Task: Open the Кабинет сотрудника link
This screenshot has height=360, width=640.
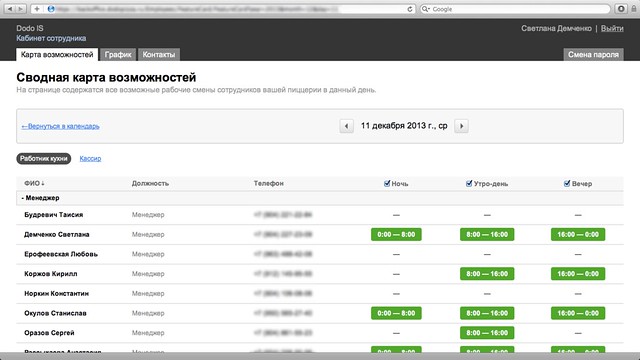Action: 51,38
